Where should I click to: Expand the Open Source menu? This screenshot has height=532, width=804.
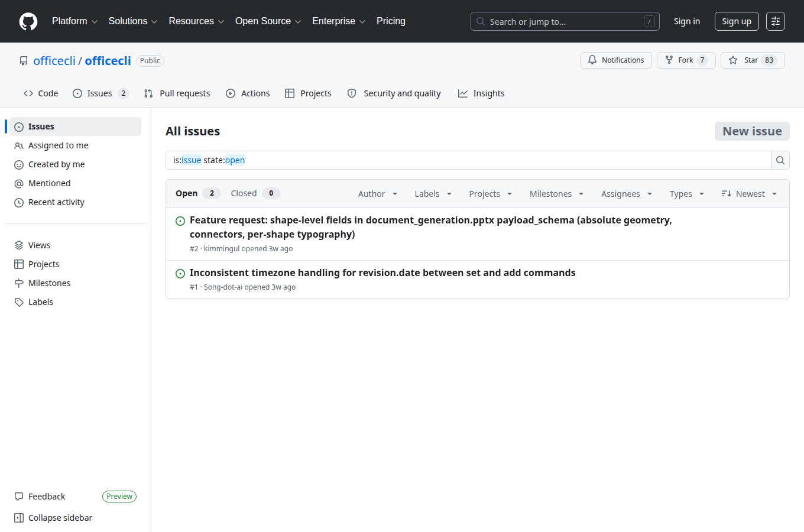[x=268, y=21]
